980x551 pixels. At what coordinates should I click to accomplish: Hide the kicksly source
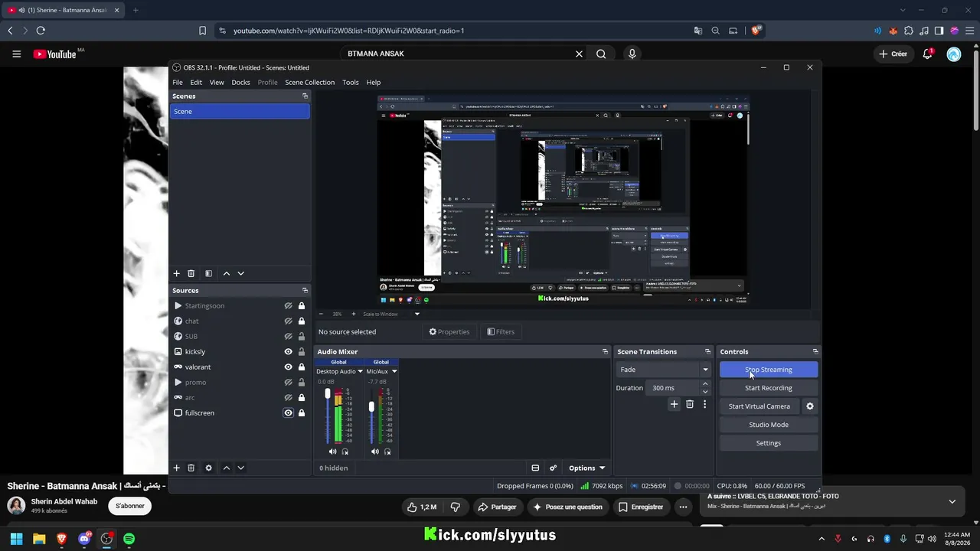coord(289,351)
